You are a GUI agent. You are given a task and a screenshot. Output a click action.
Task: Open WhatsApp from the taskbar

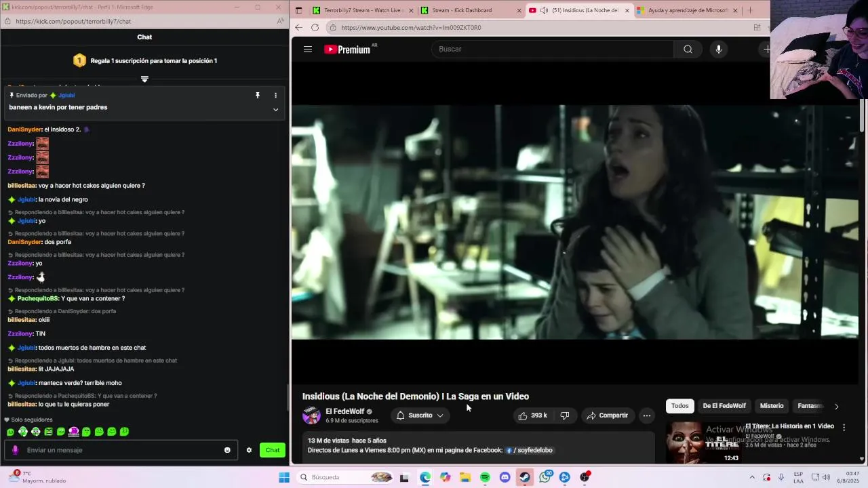coord(545,477)
